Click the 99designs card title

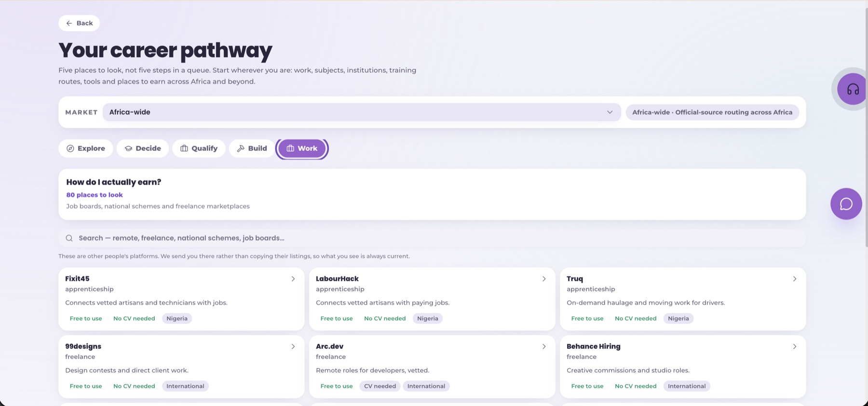pyautogui.click(x=83, y=347)
